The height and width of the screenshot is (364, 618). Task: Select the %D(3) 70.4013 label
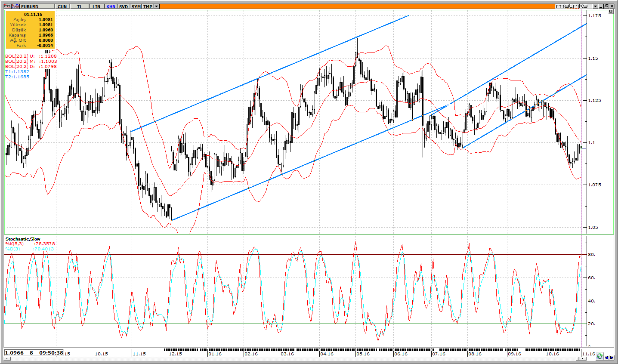tap(30, 249)
